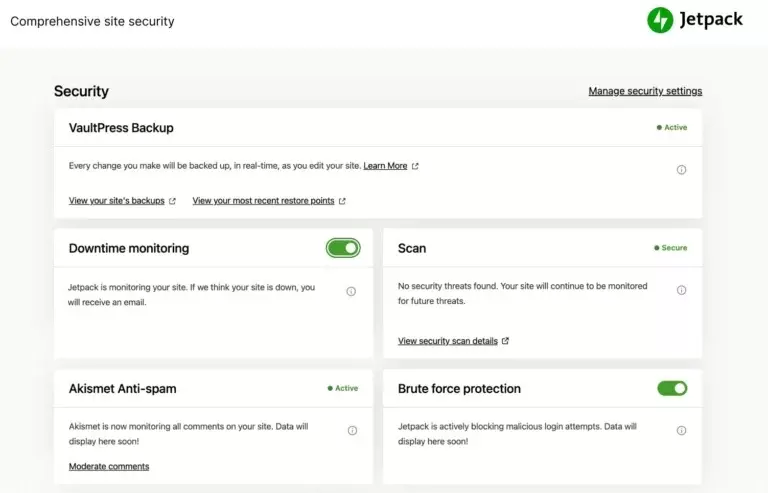Click external-link icon beside Learn More

coord(415,166)
